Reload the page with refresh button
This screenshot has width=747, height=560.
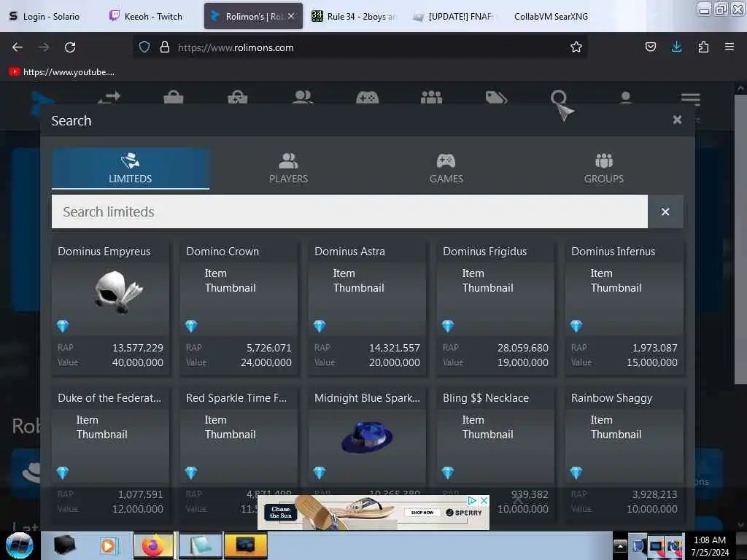pos(70,47)
